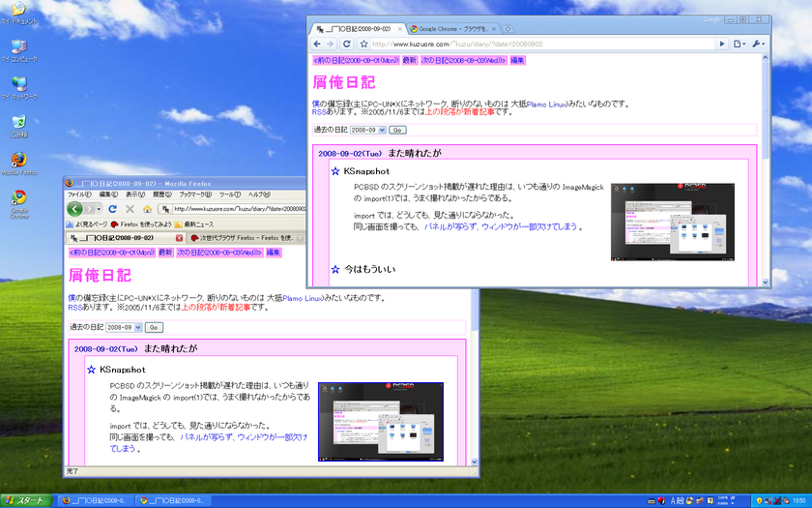Open Chrome's wrench settings menu
812x508 pixels.
click(759, 45)
